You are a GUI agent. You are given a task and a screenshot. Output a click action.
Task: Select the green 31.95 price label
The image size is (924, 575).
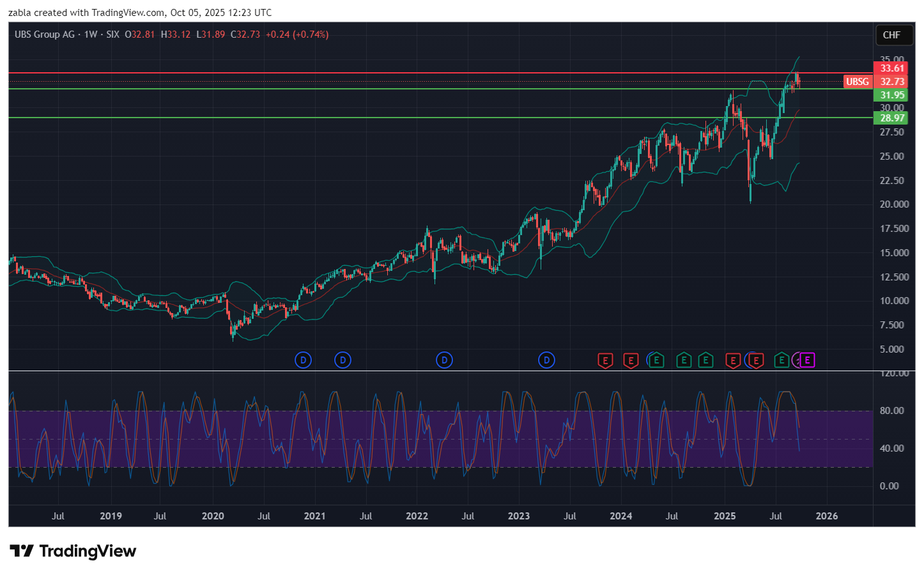pyautogui.click(x=891, y=95)
